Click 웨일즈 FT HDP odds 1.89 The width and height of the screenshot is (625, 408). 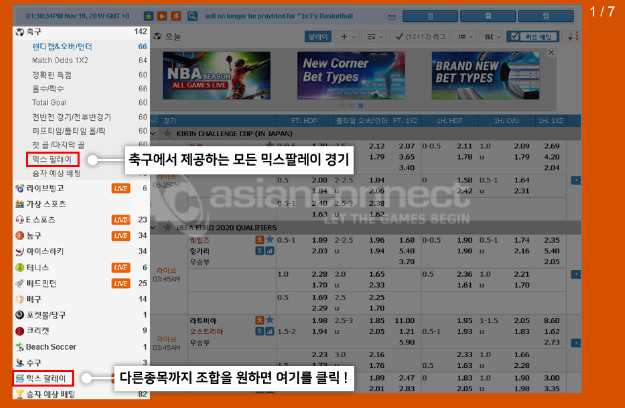tap(319, 240)
